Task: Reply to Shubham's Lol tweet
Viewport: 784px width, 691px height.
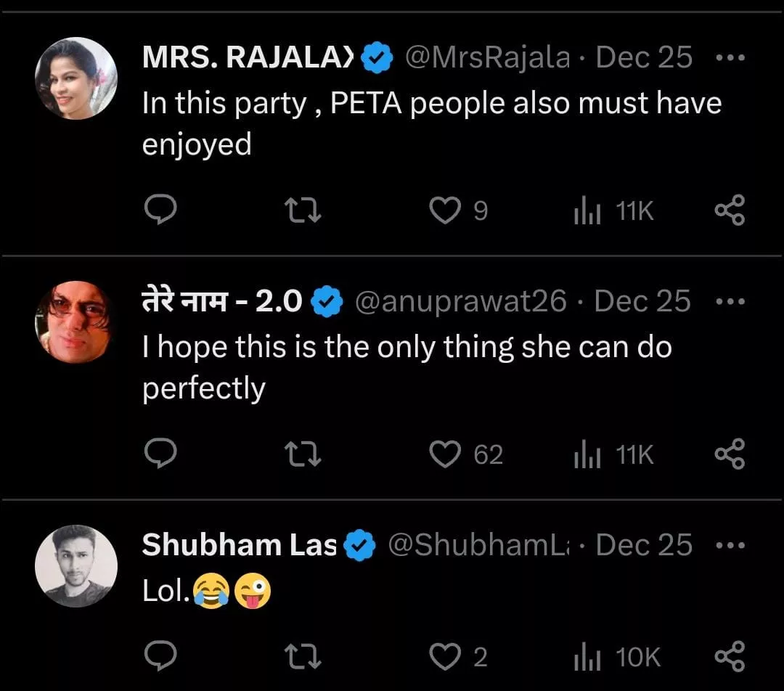Action: coord(160,657)
